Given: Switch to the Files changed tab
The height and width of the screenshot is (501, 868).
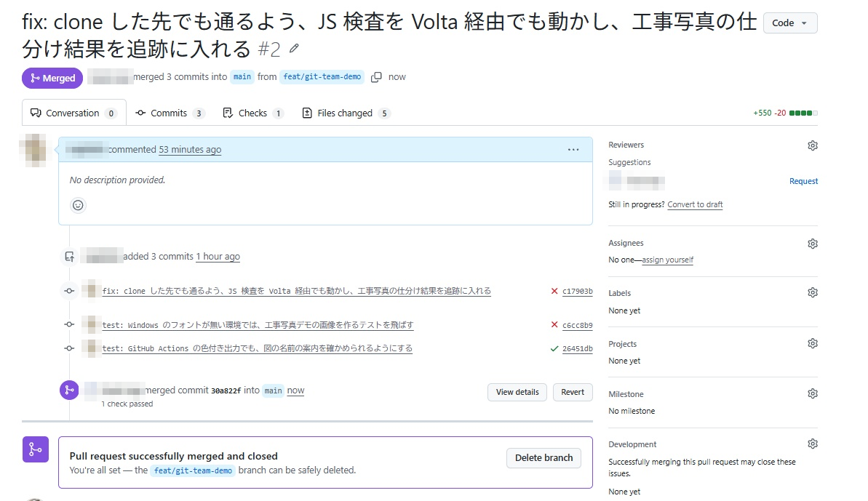Looking at the screenshot, I should pos(346,113).
